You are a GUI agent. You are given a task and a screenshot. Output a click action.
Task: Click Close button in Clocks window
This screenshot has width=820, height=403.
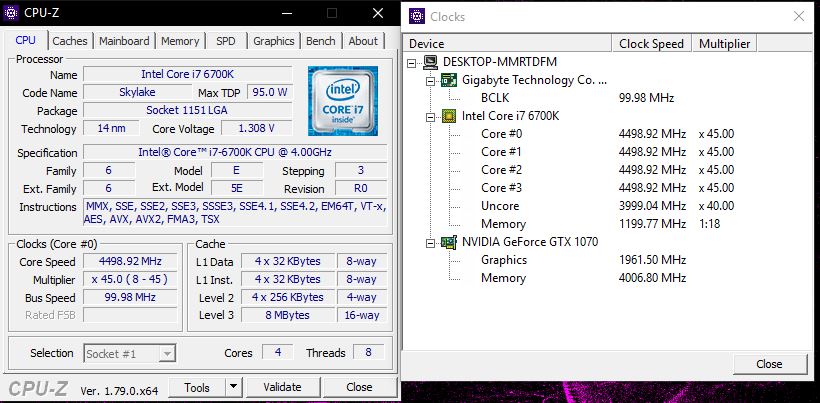coord(769,364)
